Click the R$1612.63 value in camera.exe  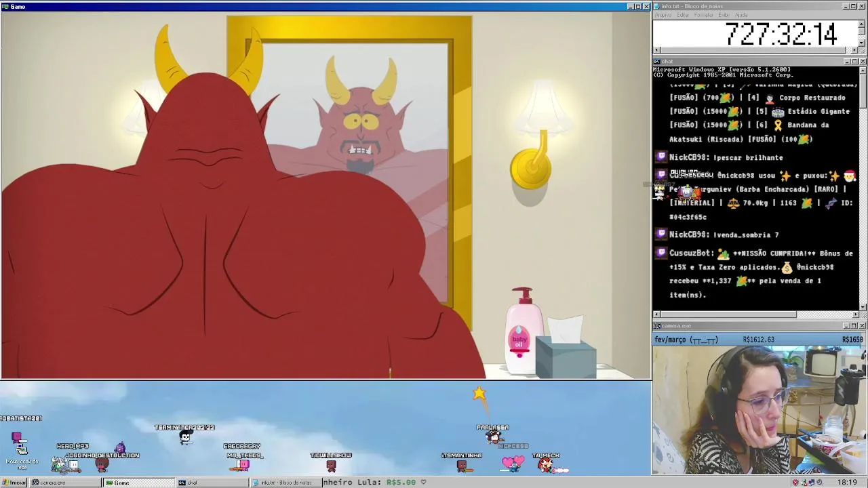(758, 340)
